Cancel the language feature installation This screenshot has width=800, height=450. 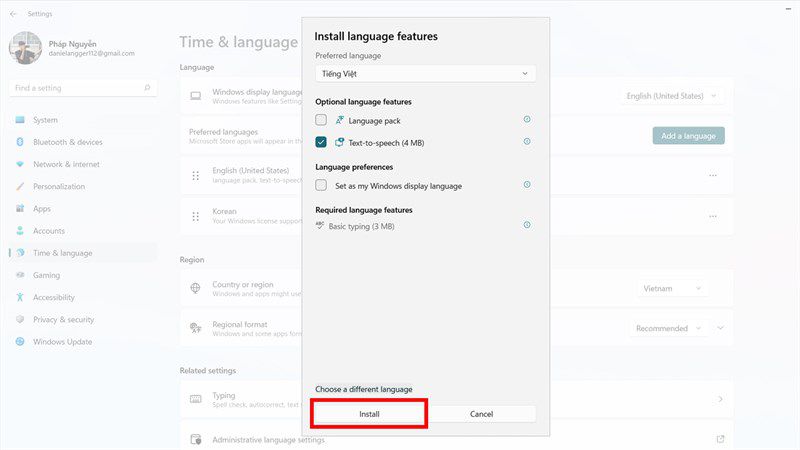[481, 414]
